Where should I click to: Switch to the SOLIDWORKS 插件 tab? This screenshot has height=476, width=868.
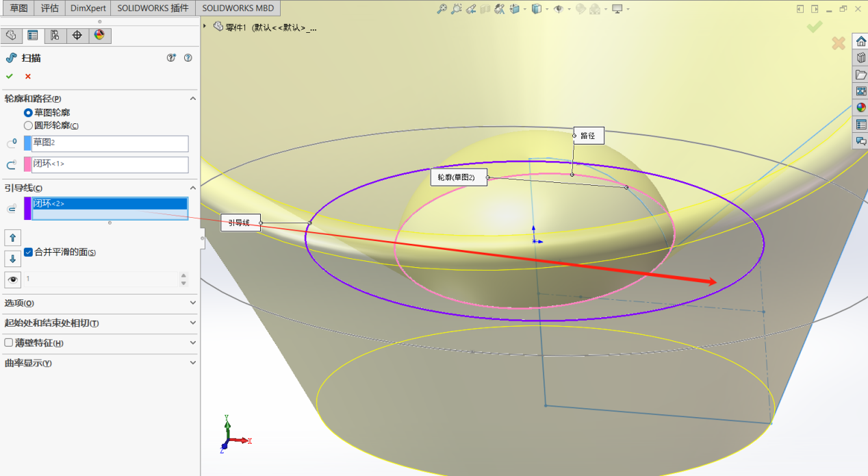(153, 8)
